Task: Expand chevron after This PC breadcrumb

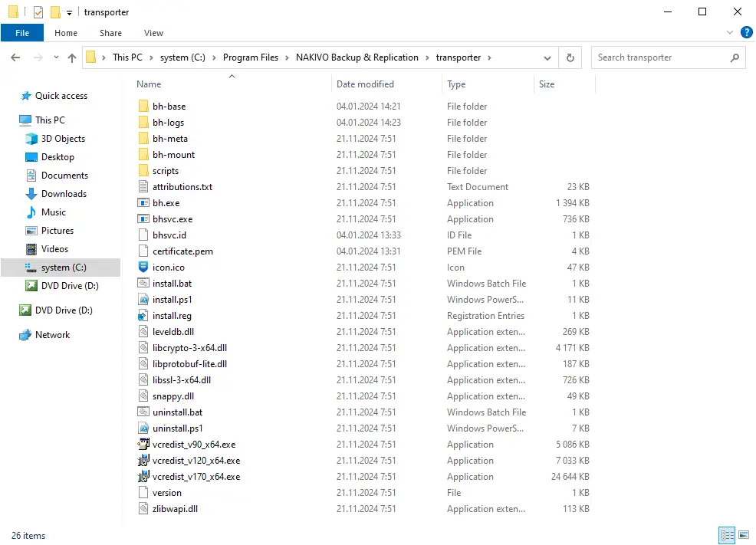Action: (151, 57)
